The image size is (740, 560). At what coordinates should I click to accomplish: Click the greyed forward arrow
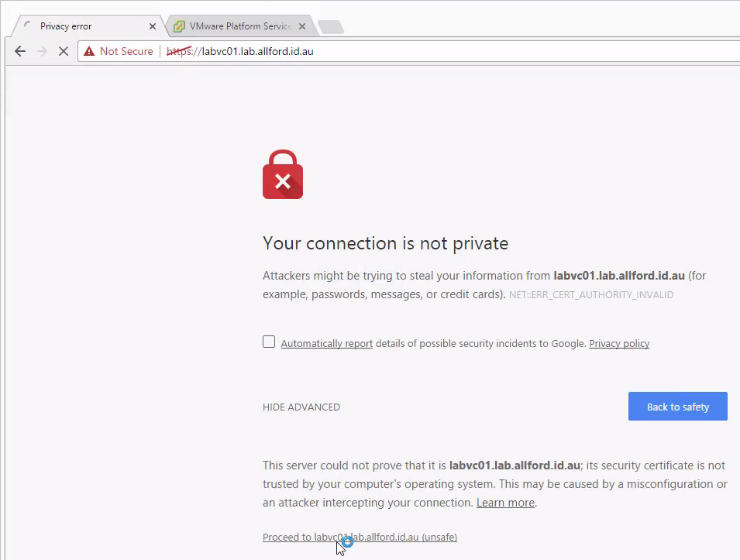tap(42, 51)
